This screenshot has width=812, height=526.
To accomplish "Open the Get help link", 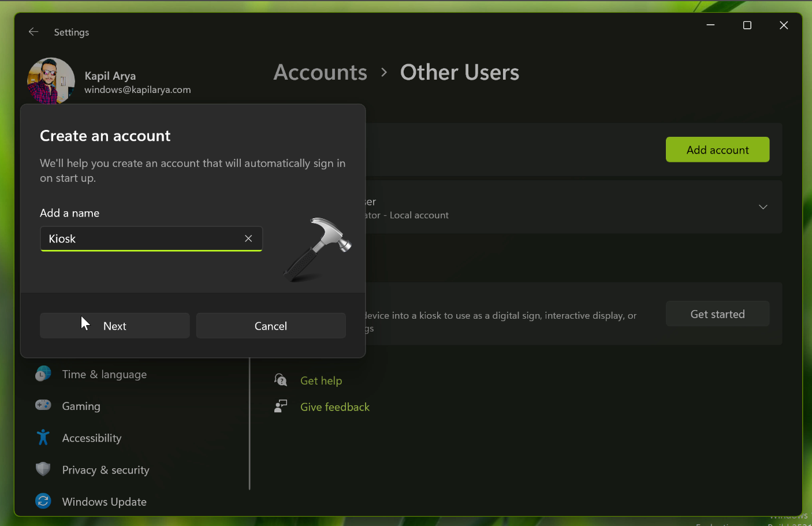I will (x=321, y=380).
